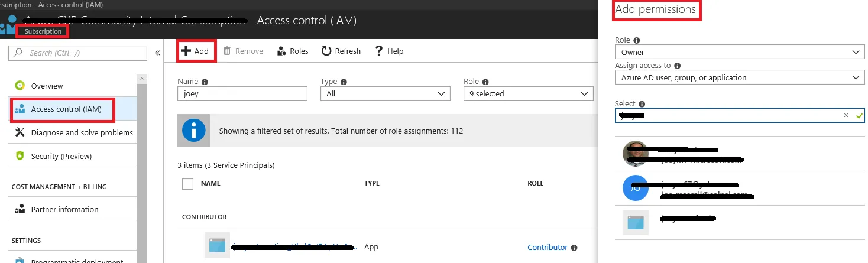This screenshot has width=868, height=263.
Task: Click the Name filter input field
Action: [242, 93]
